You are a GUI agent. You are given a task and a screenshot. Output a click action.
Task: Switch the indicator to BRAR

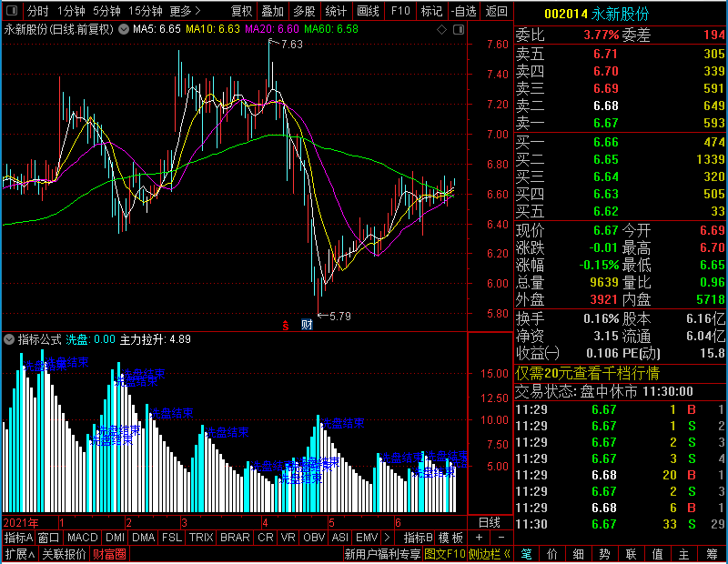(235, 538)
